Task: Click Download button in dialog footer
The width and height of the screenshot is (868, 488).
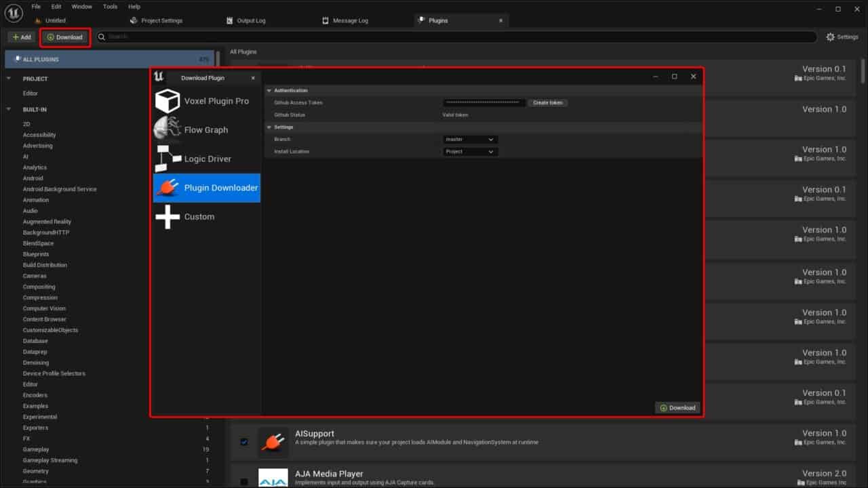Action: (x=677, y=408)
